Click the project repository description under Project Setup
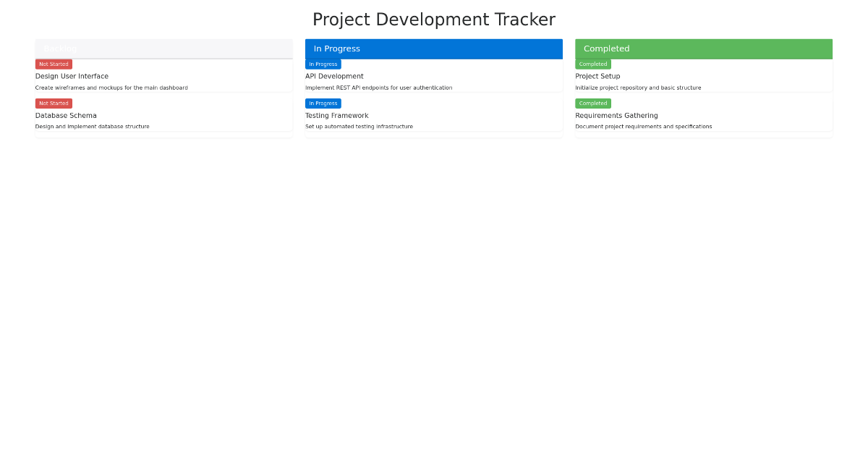 (638, 88)
